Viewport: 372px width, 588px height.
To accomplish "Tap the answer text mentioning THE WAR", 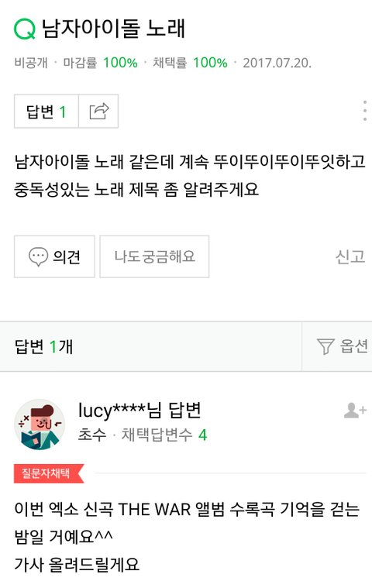I will coord(187,523).
